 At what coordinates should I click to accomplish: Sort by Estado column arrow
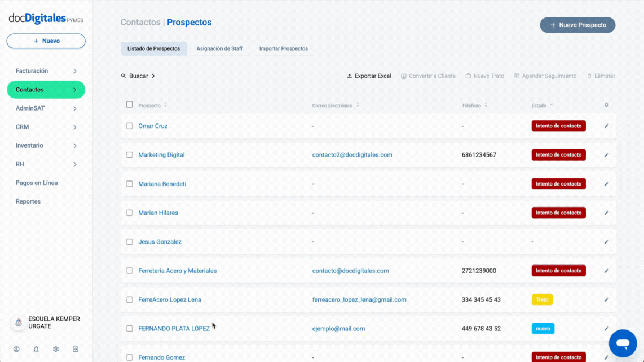[551, 105]
